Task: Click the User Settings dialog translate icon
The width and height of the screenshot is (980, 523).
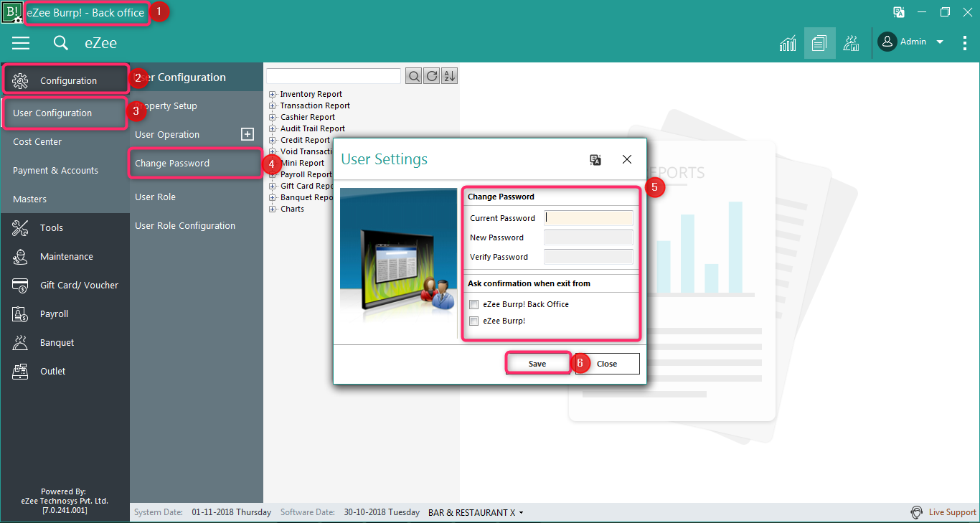Action: click(x=595, y=160)
